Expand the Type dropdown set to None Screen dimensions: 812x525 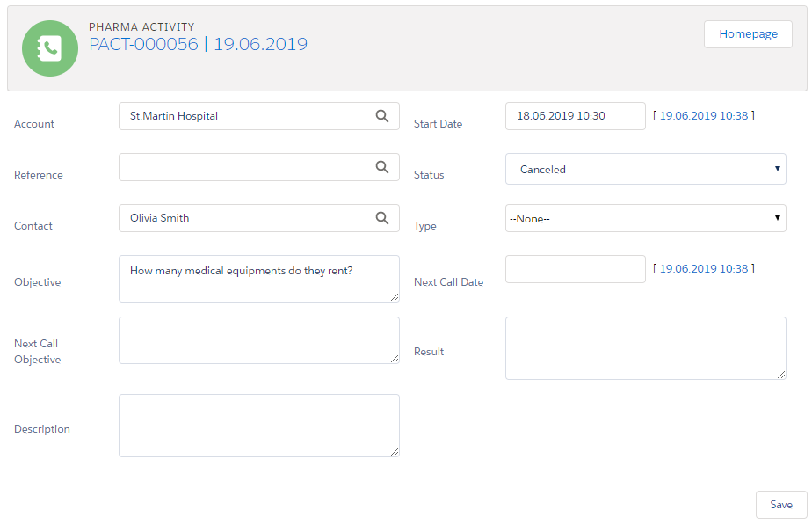[645, 218]
